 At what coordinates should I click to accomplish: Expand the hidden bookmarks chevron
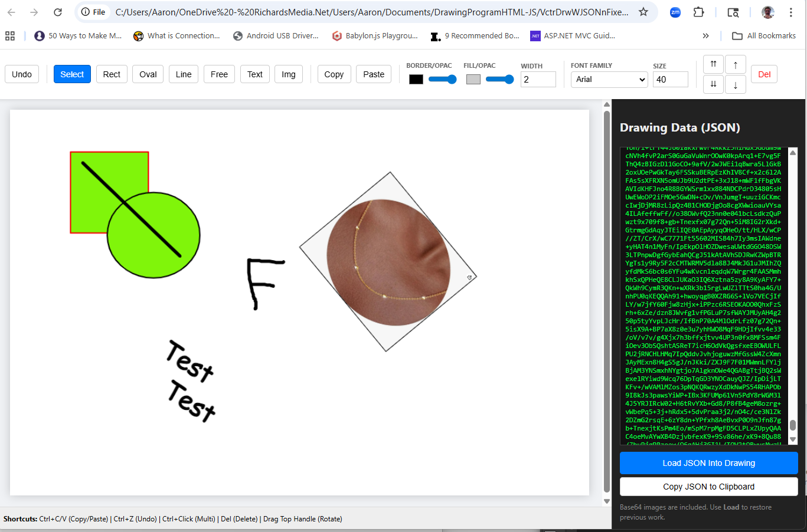706,35
